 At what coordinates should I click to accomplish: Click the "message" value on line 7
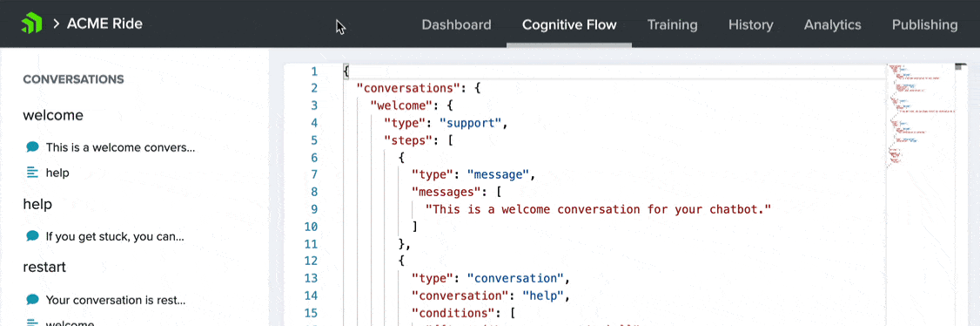point(498,174)
